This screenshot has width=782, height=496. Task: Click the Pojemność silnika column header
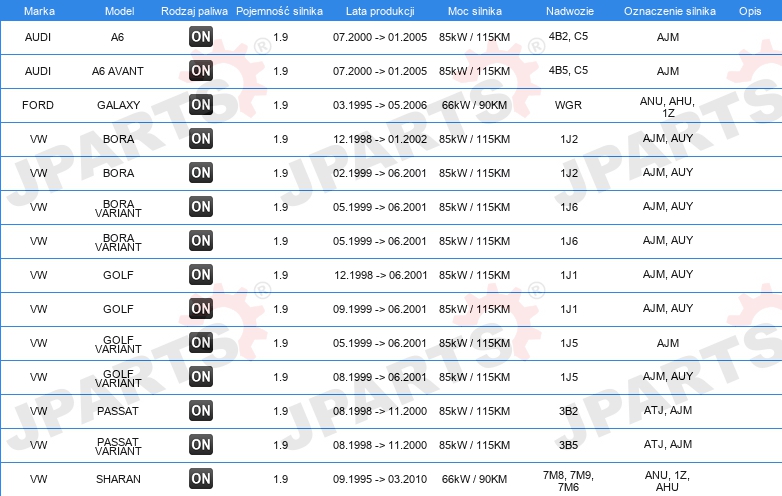(279, 11)
